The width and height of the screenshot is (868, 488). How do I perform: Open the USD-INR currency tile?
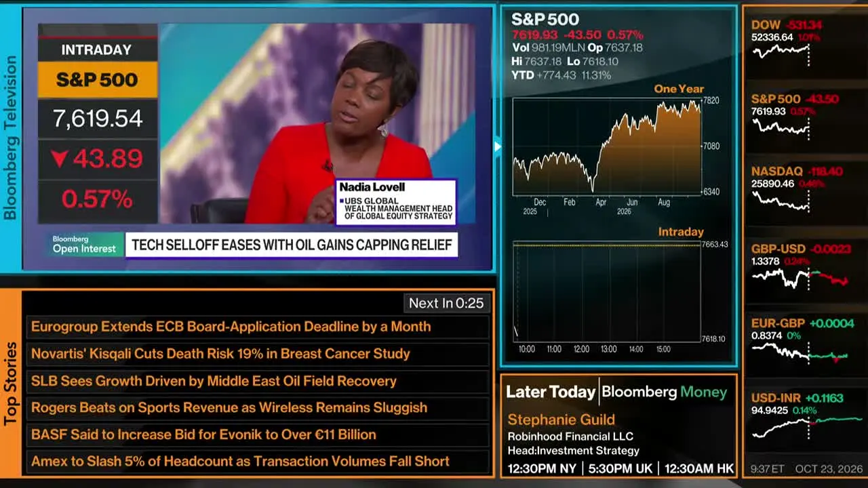[x=804, y=416]
